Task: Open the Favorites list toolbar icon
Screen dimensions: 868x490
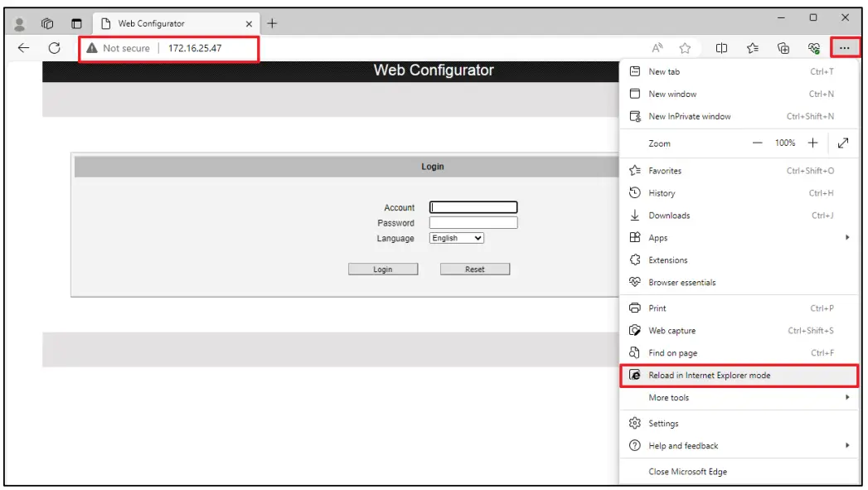Action: point(753,48)
